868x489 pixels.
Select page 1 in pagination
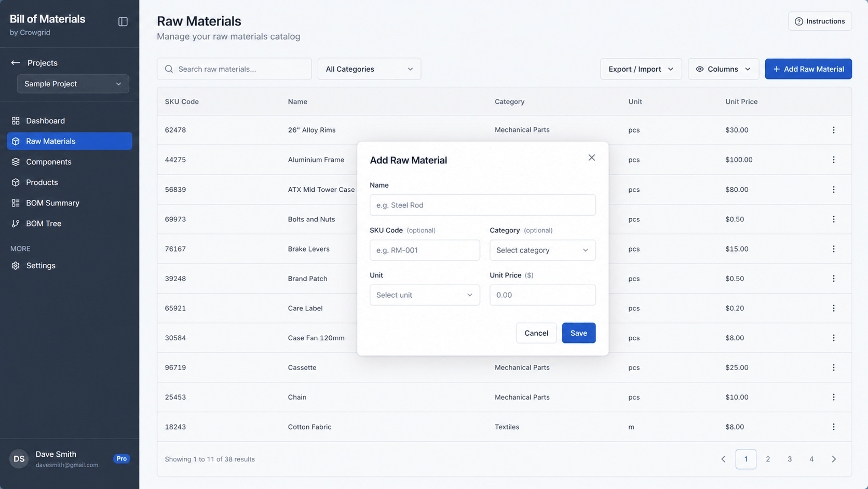pos(746,459)
